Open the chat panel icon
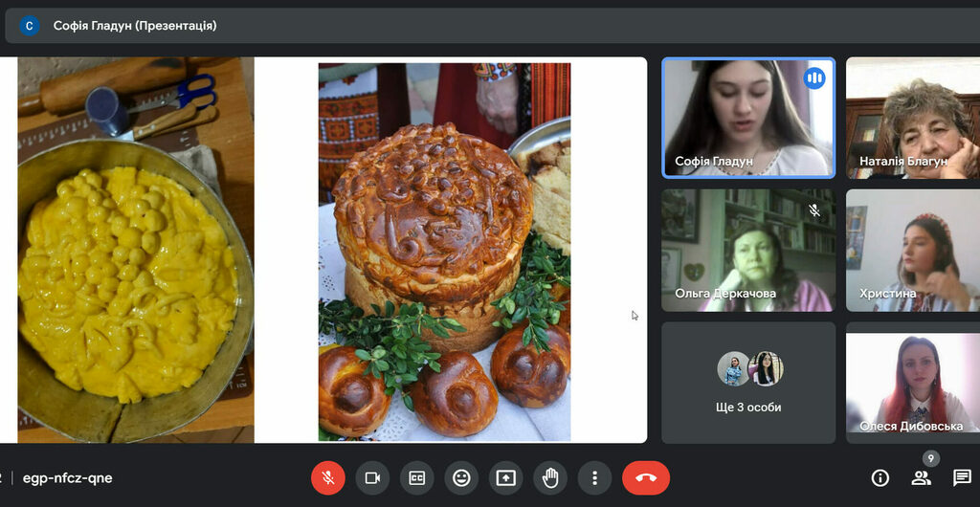The image size is (980, 507). click(961, 477)
